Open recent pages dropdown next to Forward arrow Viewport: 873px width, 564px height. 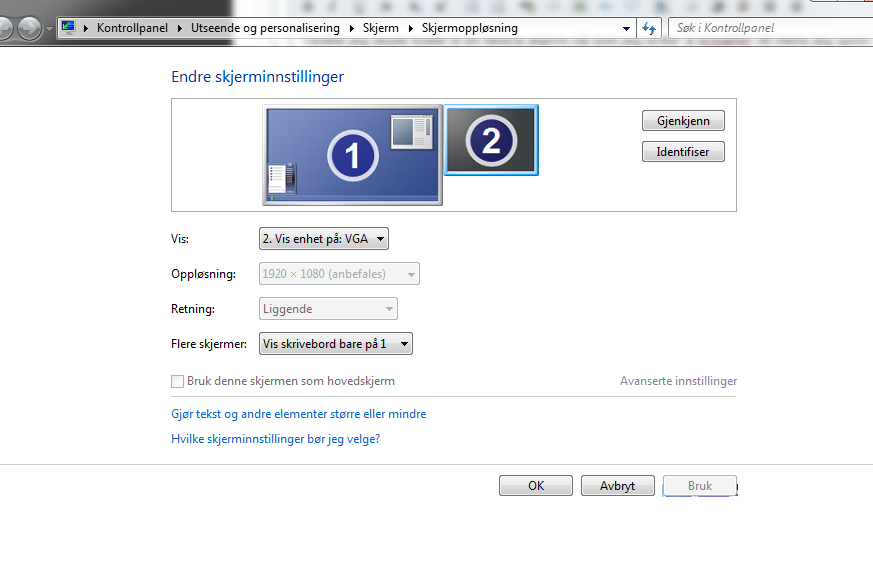pyautogui.click(x=49, y=28)
